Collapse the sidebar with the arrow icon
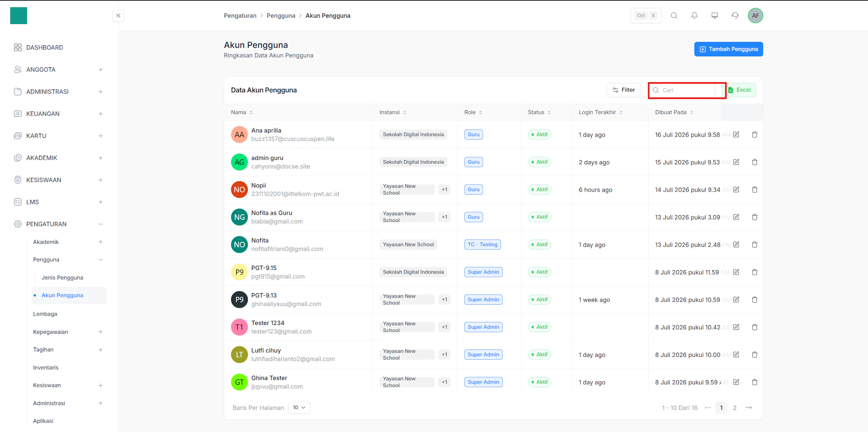 click(118, 16)
